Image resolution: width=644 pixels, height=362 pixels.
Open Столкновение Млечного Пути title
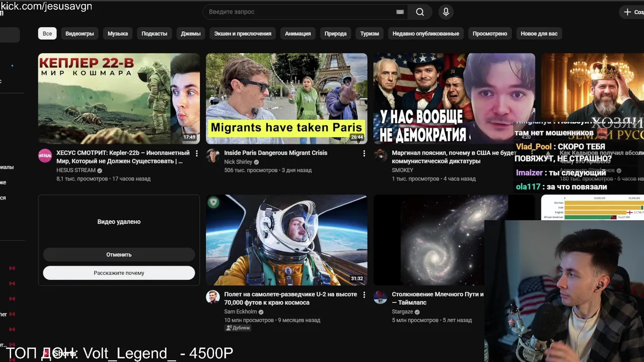(438, 298)
